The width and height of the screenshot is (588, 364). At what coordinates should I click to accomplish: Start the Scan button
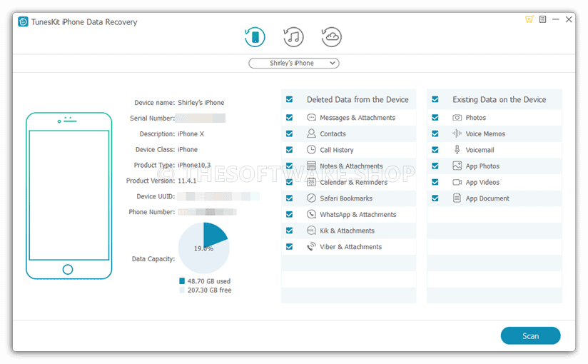(531, 336)
